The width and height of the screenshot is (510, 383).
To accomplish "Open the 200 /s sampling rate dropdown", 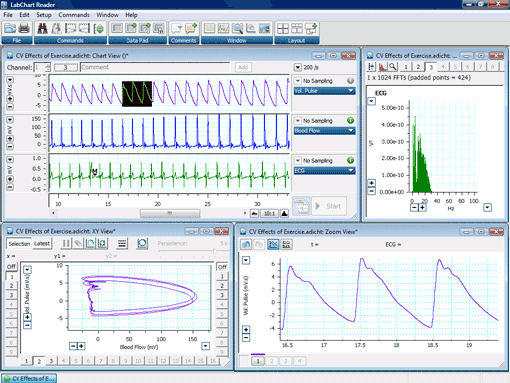I will (x=298, y=67).
